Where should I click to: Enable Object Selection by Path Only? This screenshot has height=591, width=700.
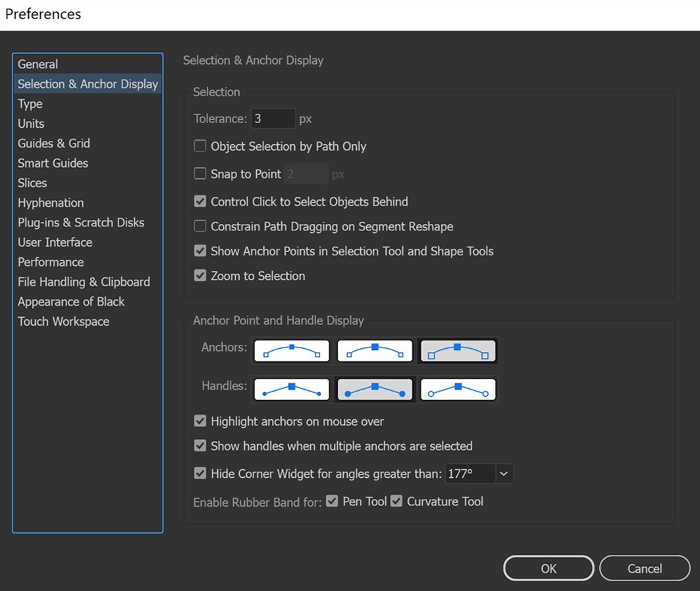tap(200, 146)
